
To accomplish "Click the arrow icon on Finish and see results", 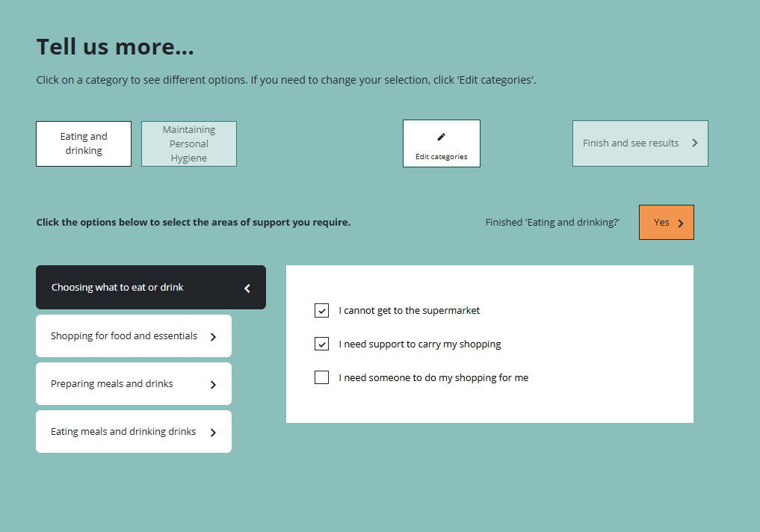I will point(694,143).
